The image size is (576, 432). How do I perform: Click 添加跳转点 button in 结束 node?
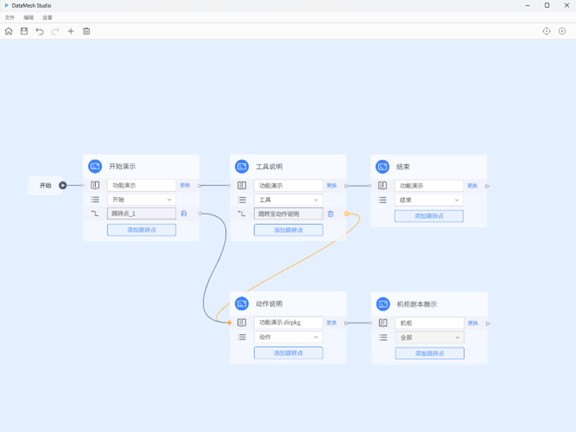(429, 216)
